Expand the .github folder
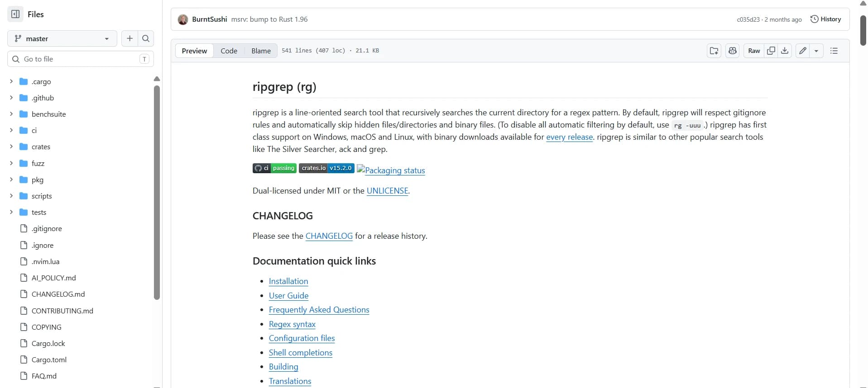The height and width of the screenshot is (388, 868). [x=11, y=98]
